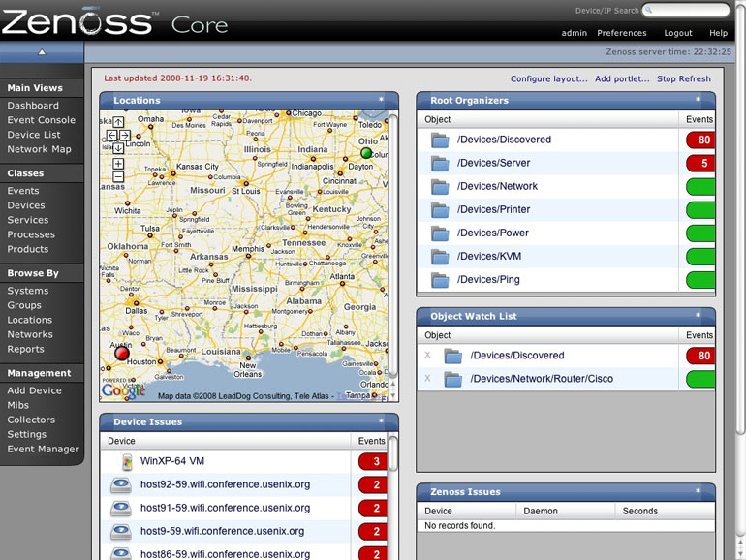Open Object Watch List portlet settings asterisk
Viewport: 746px width, 560px height.
(x=698, y=315)
